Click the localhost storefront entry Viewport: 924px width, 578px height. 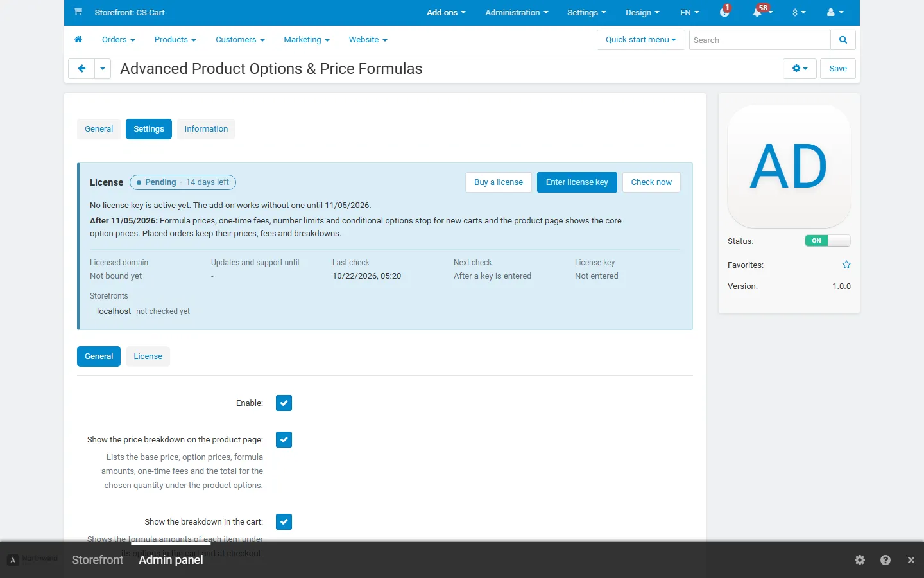[114, 311]
